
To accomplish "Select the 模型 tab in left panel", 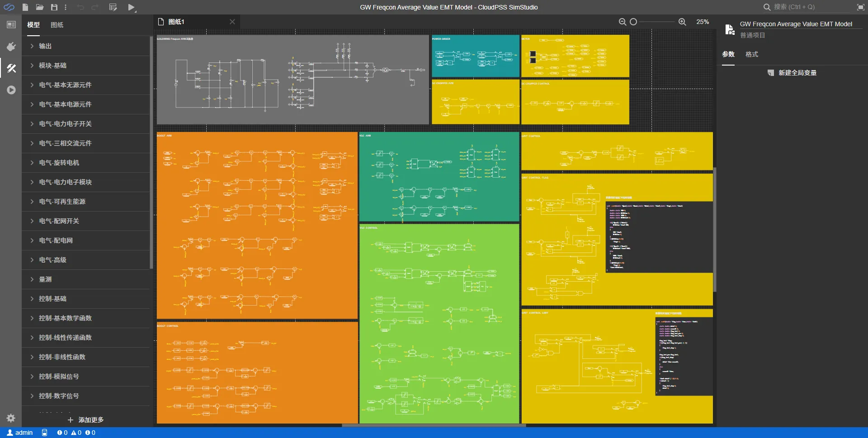I will (x=33, y=25).
